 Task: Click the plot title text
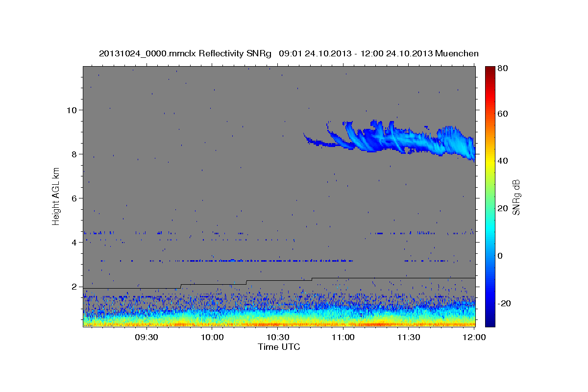click(289, 53)
